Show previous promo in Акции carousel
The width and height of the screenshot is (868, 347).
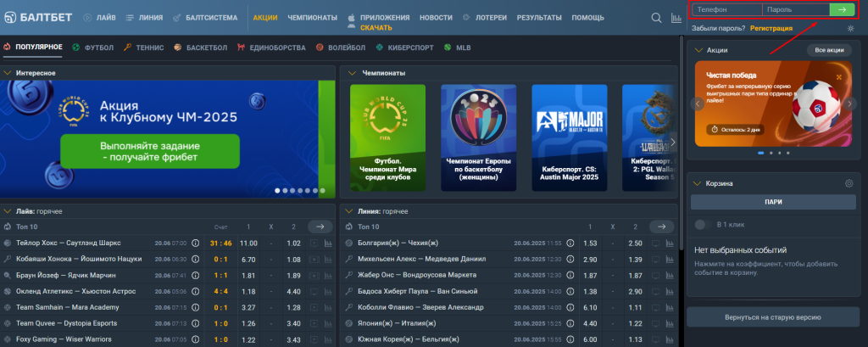[698, 104]
